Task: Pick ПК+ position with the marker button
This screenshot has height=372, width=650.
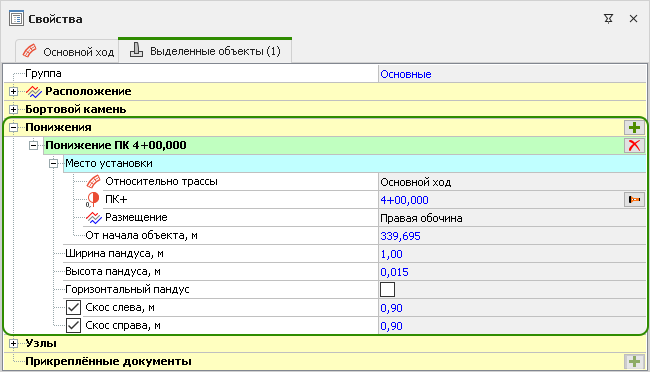Action: (634, 199)
